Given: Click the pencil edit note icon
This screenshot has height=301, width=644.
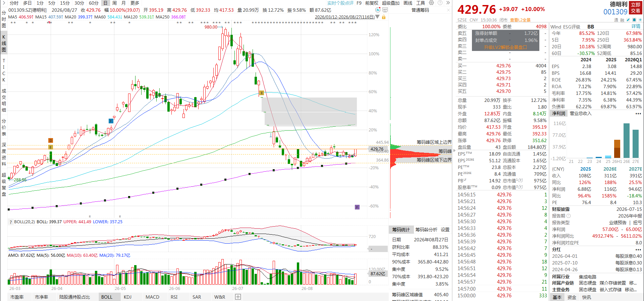Looking at the screenshot, I should pos(628,20).
